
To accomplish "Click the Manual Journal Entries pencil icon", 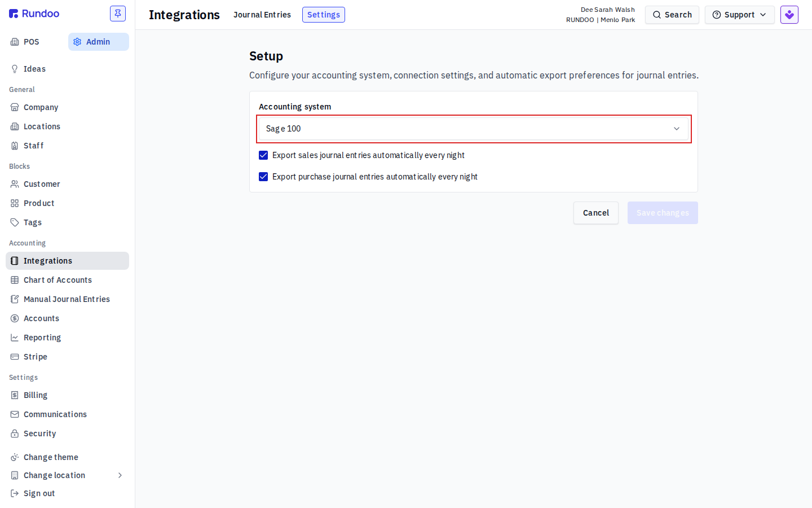I will pyautogui.click(x=15, y=299).
